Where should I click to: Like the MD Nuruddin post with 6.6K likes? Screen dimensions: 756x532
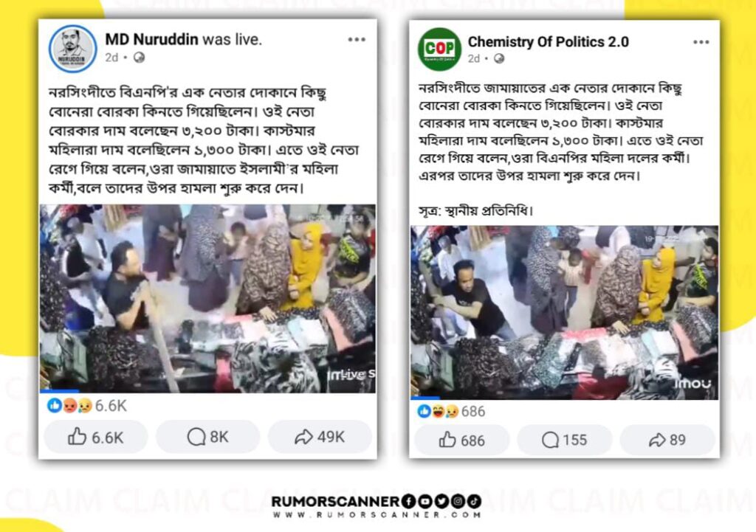tap(95, 437)
